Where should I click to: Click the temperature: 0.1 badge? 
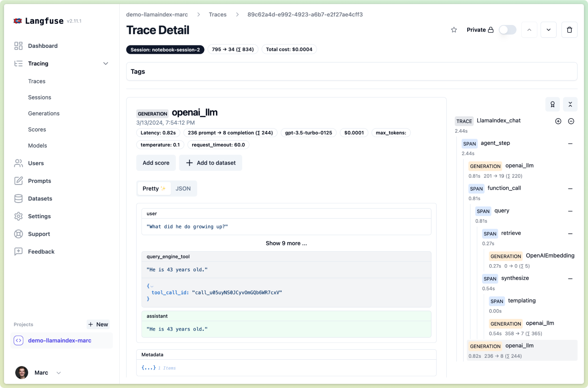(x=160, y=145)
